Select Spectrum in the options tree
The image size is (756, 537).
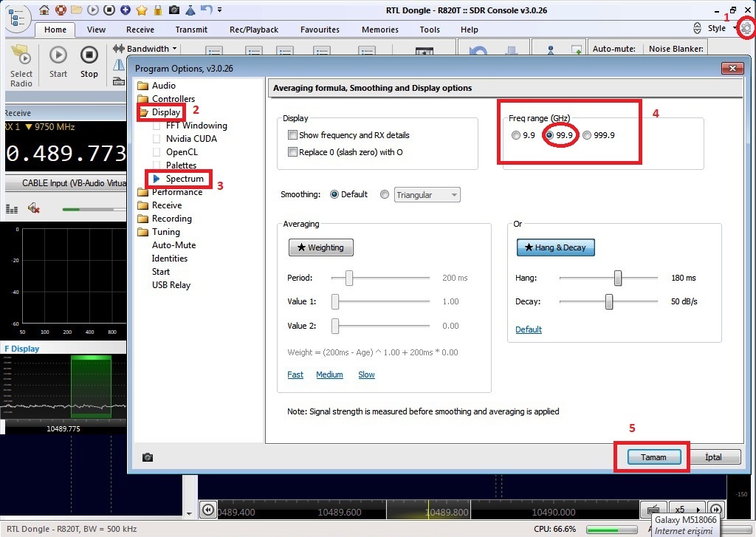[x=185, y=179]
